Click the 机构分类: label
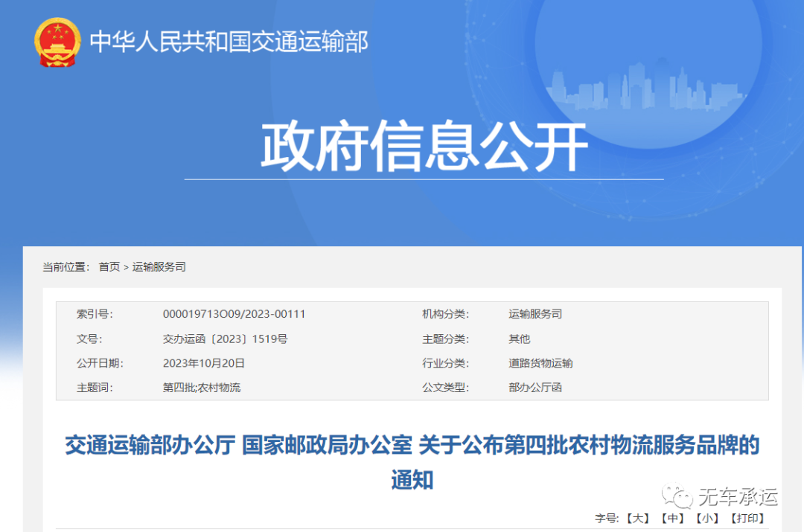804x532 pixels. (446, 314)
